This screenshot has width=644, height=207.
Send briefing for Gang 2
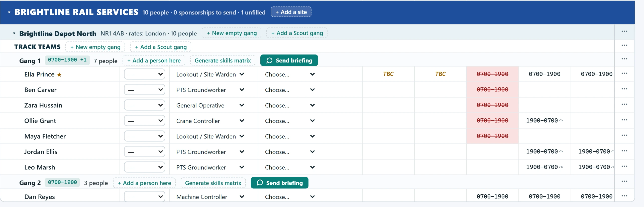[280, 183]
